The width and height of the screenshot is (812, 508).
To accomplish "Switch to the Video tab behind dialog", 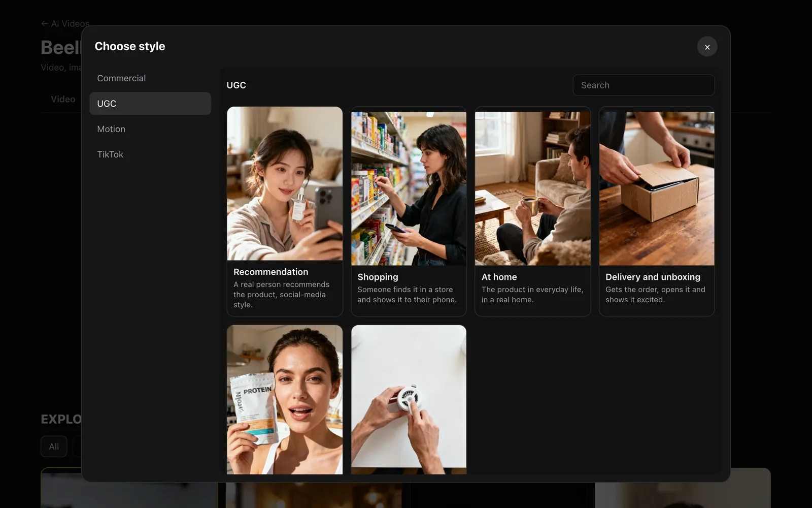I will (x=63, y=100).
